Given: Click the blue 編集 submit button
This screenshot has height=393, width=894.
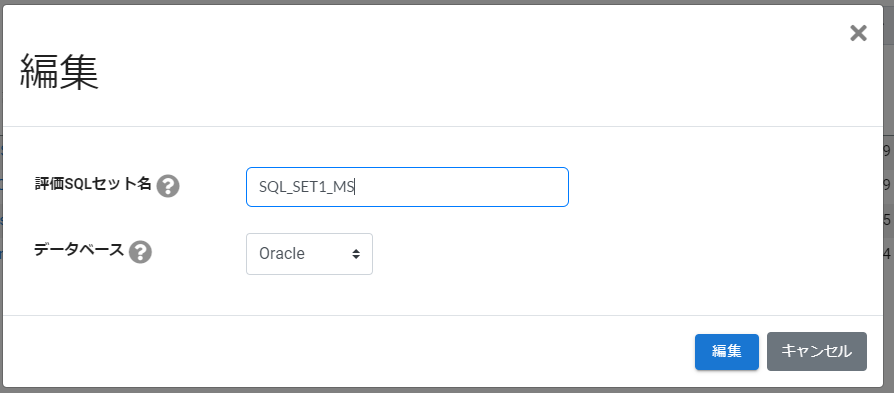Looking at the screenshot, I should [726, 352].
